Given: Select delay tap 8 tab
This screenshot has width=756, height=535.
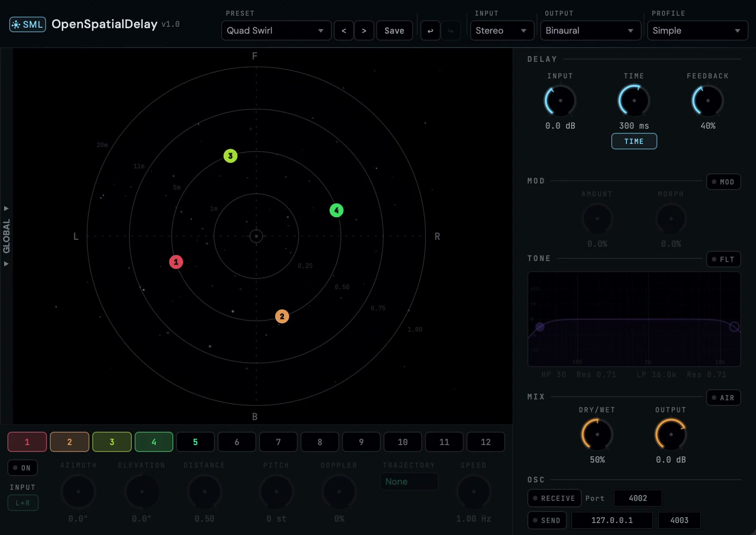Looking at the screenshot, I should point(320,442).
